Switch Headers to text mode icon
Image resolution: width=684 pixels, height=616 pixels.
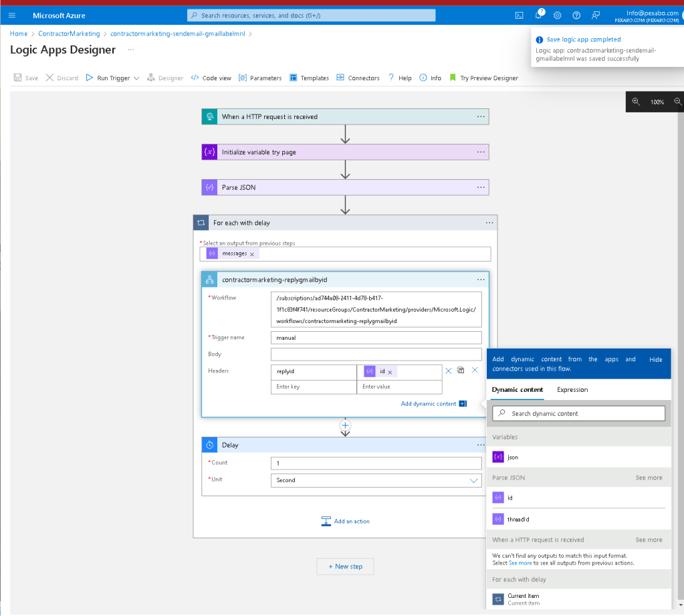pos(461,370)
